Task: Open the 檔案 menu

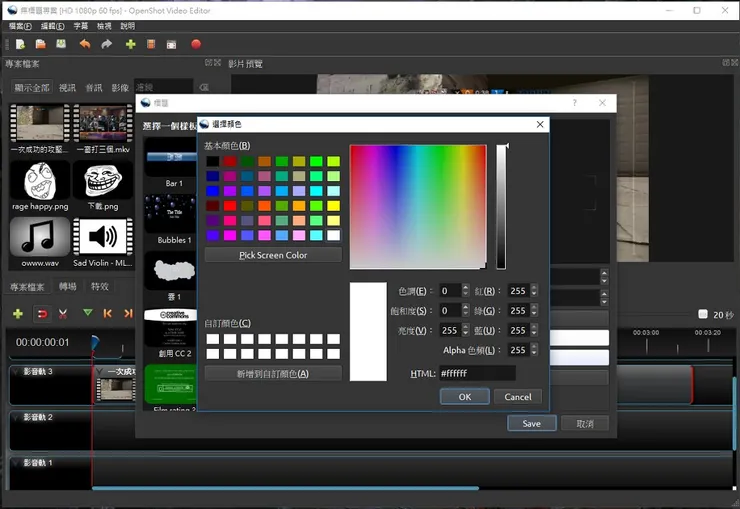Action: 20,26
